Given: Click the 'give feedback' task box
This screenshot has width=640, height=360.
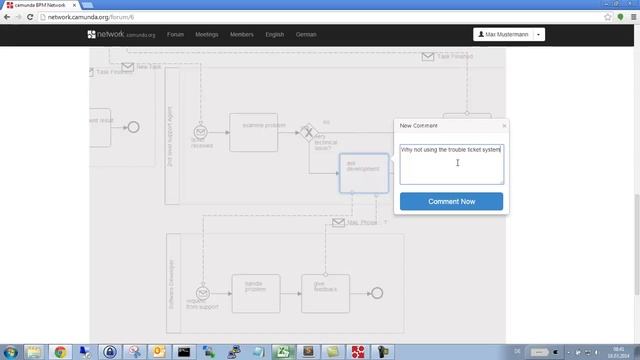Looking at the screenshot, I should tap(325, 293).
